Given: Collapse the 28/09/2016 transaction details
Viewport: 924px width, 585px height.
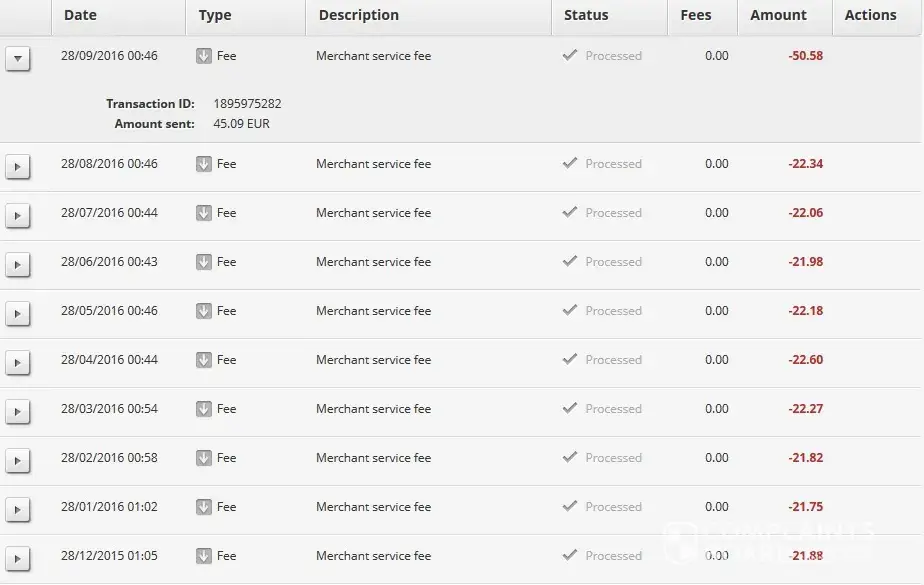Looking at the screenshot, I should [x=18, y=58].
